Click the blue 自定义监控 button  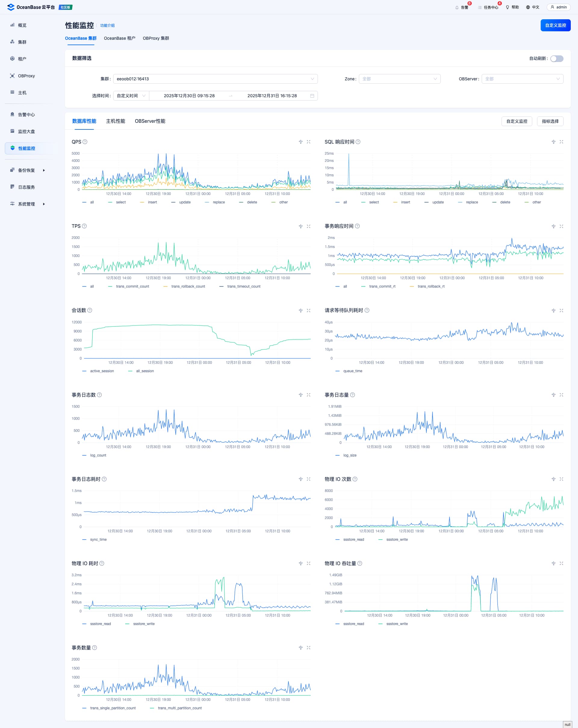[x=555, y=25]
